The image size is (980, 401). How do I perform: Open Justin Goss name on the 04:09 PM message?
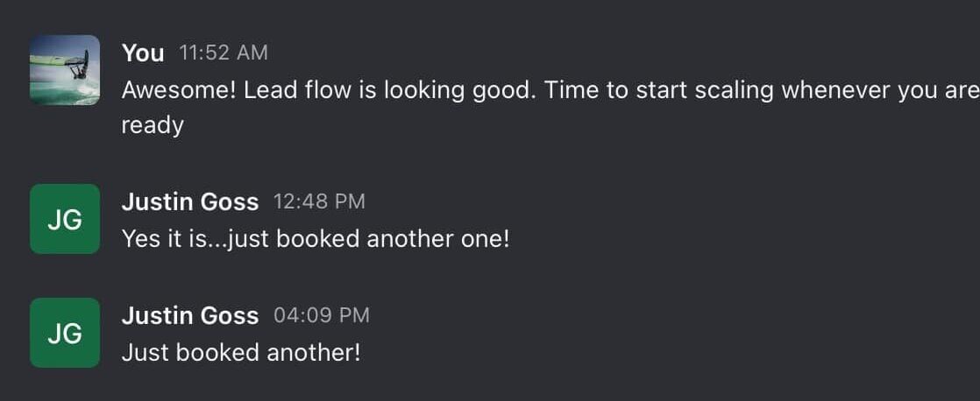tap(190, 315)
